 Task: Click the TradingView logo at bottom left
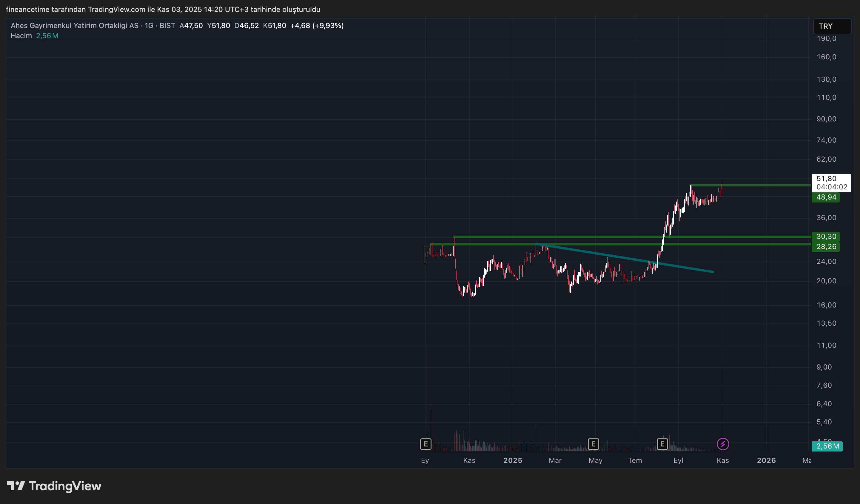(x=54, y=486)
